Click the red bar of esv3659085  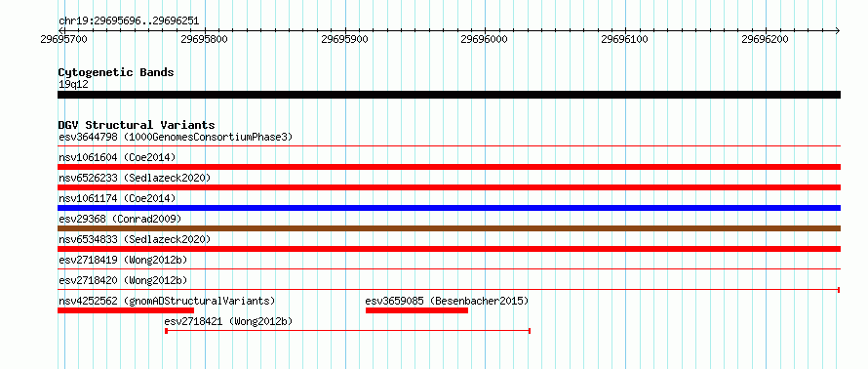[416, 310]
